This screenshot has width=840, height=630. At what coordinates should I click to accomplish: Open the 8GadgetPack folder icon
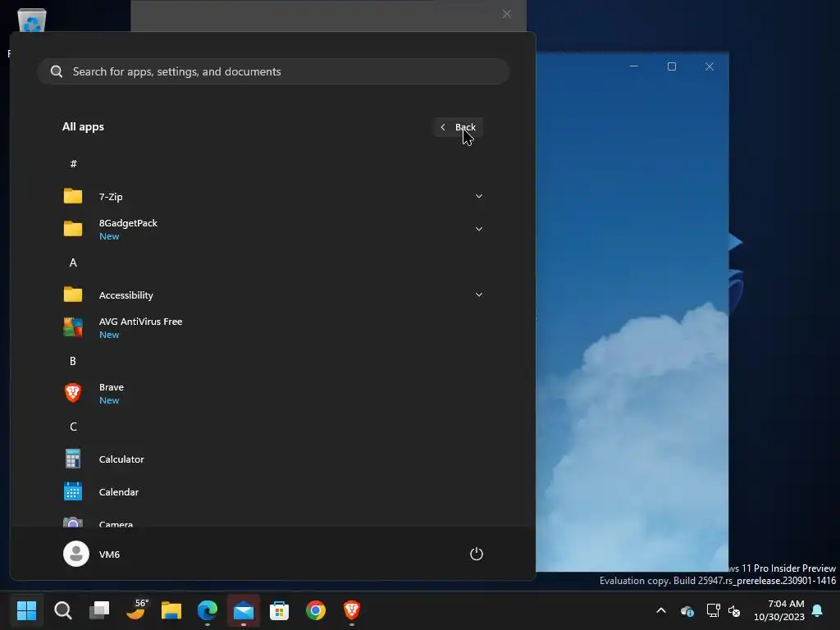click(73, 229)
